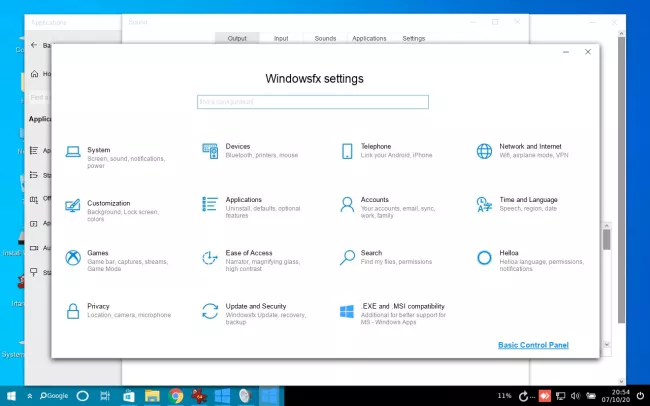Click the scrollbar down arrow beside Basic Control Panel
The height and width of the screenshot is (406, 650).
coord(607,344)
